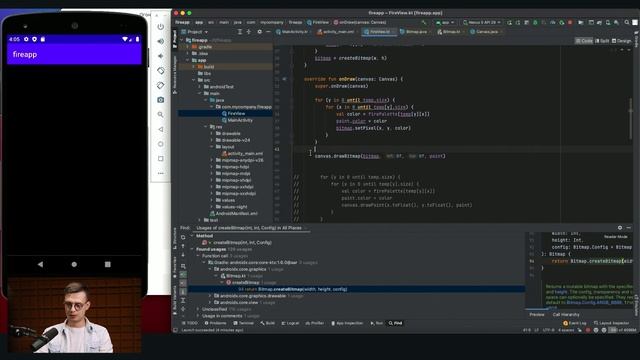Open Find panel settings gear

(620, 228)
